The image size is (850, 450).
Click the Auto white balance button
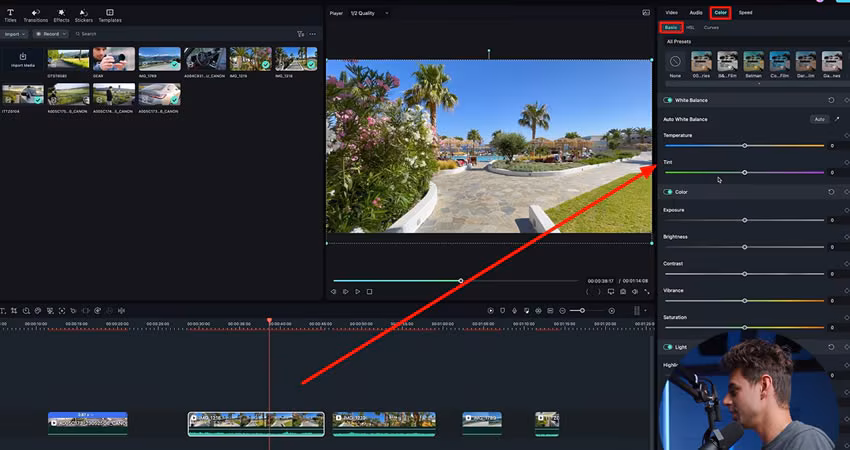click(x=820, y=119)
